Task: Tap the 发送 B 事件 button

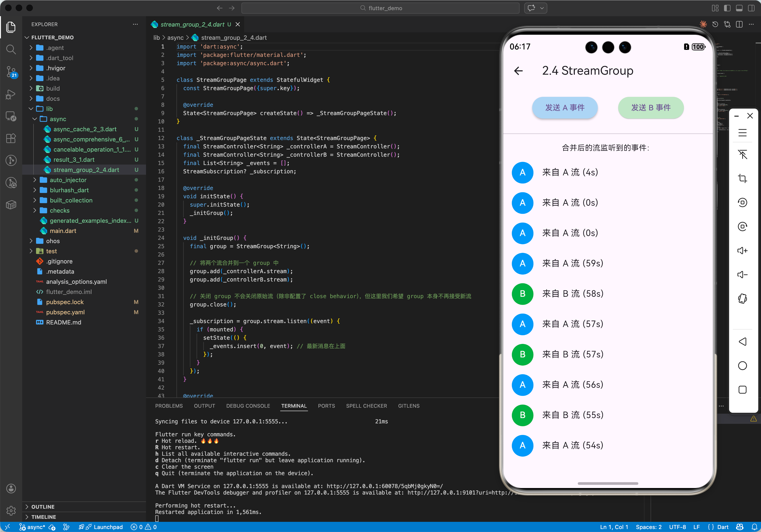Action: tap(650, 108)
